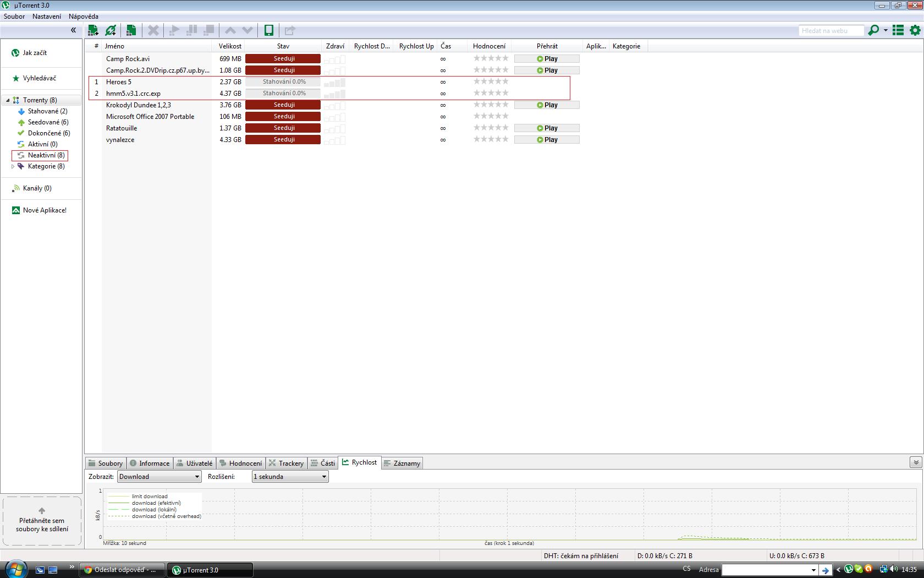Screen dimensions: 924x578
Task: Rate Heroes 5 with the stars
Action: point(491,81)
